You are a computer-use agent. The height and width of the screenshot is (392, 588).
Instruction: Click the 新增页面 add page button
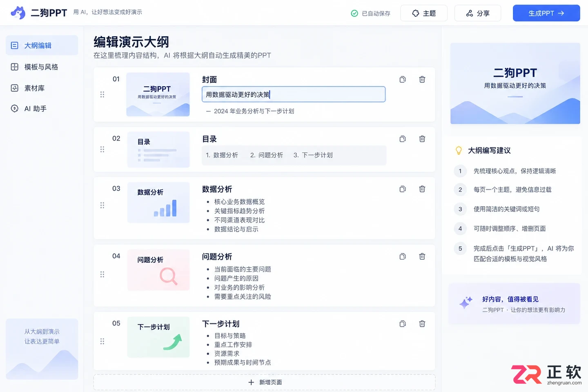click(x=265, y=382)
